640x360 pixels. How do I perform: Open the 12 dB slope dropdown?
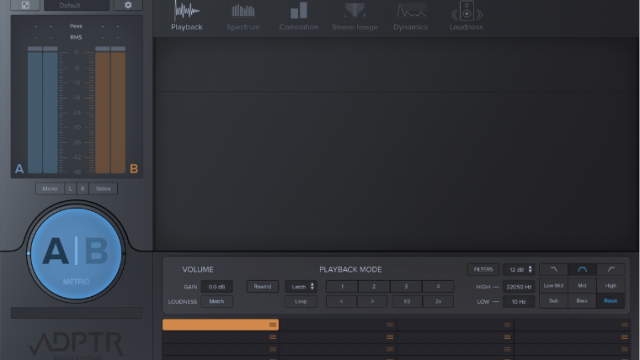[519, 269]
